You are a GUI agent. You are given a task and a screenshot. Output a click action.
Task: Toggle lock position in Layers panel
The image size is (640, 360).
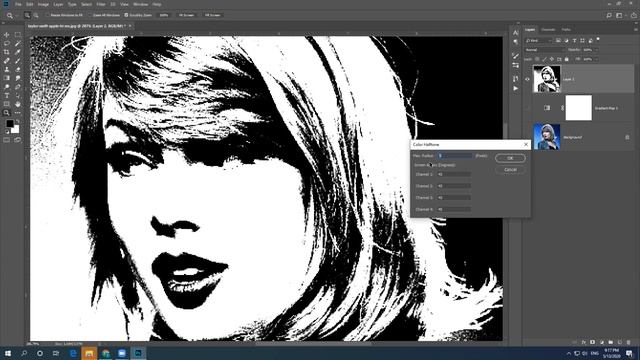[552, 59]
